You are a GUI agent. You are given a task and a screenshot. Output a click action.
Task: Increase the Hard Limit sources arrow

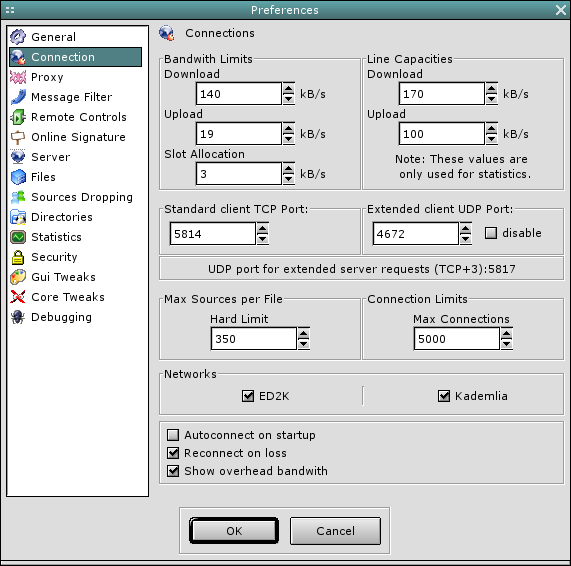303,334
